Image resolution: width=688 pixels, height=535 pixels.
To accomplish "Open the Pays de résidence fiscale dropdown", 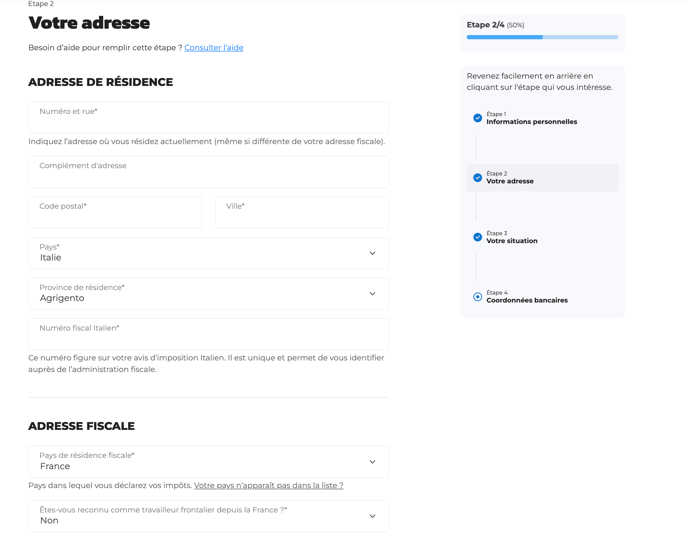I will point(208,462).
